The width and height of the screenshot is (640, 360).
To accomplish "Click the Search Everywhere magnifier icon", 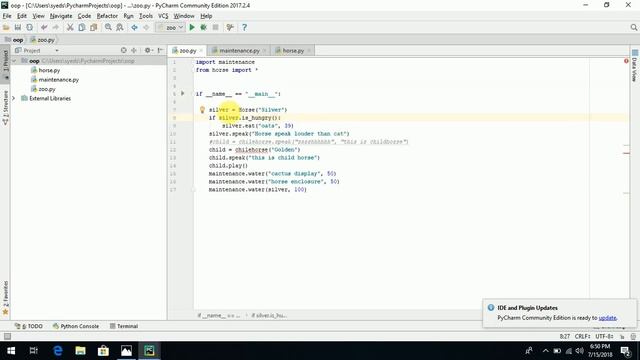I will (x=633, y=27).
